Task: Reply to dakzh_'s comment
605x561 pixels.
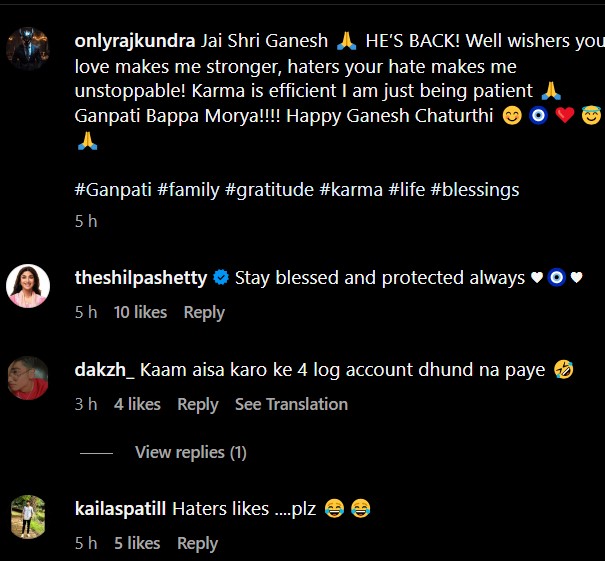Action: pyautogui.click(x=197, y=404)
